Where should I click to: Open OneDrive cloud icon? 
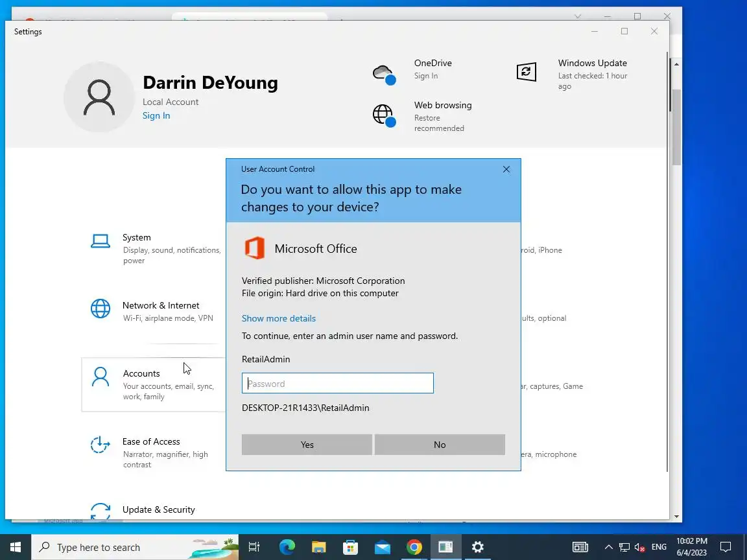coord(384,75)
